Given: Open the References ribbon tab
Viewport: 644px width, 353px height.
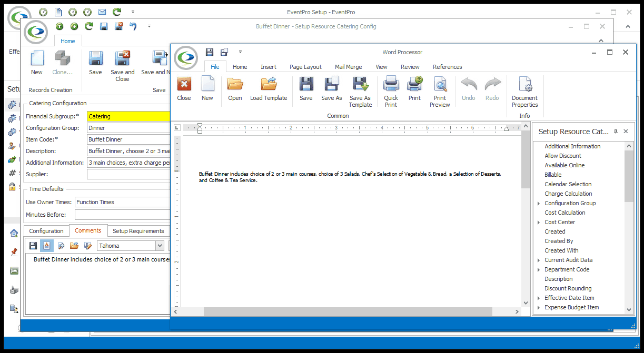Looking at the screenshot, I should pyautogui.click(x=448, y=67).
